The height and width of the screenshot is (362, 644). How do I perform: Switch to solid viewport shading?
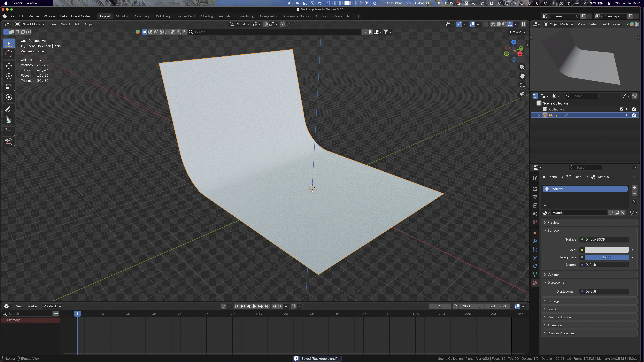coord(499,24)
